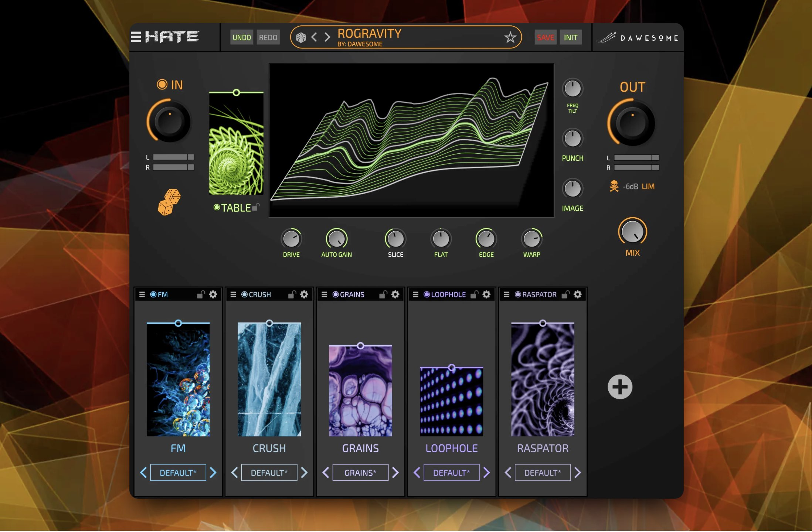Image resolution: width=812 pixels, height=532 pixels.
Task: Go to the next ROGRAVITY preset arrow
Action: coord(327,37)
